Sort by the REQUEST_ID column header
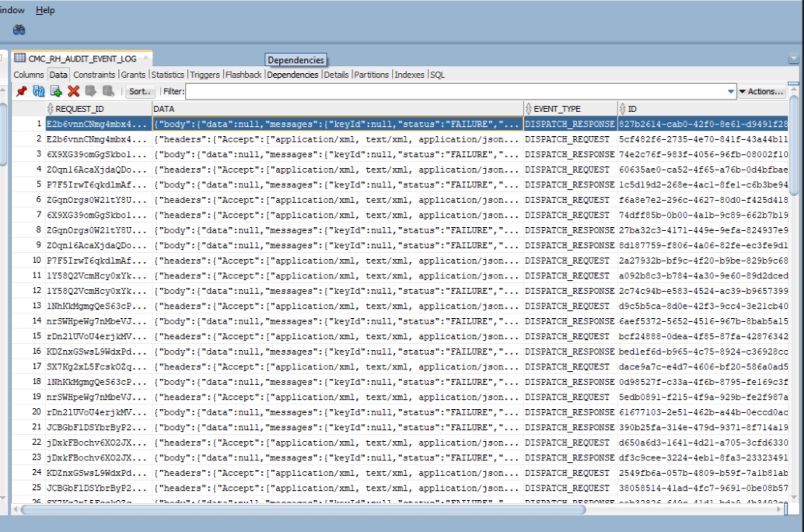 point(79,109)
